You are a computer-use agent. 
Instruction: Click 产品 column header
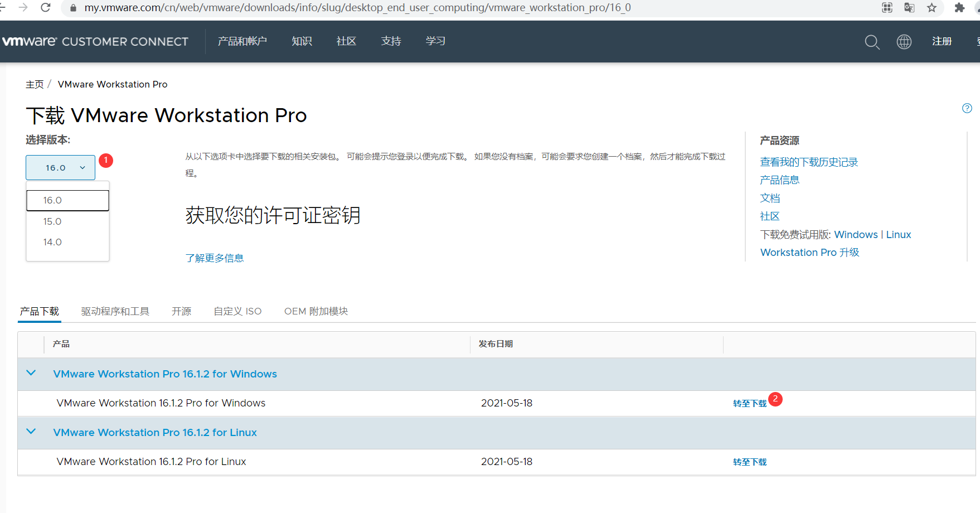(x=61, y=344)
